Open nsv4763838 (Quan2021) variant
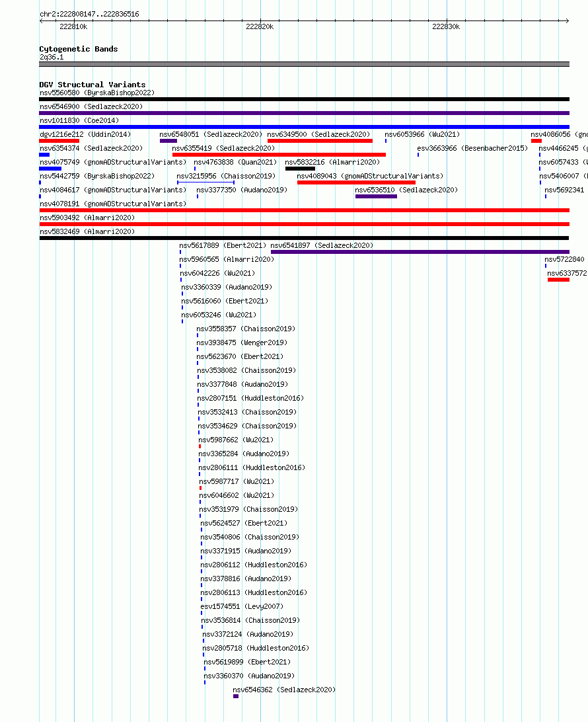The height and width of the screenshot is (722, 588). coord(235,162)
